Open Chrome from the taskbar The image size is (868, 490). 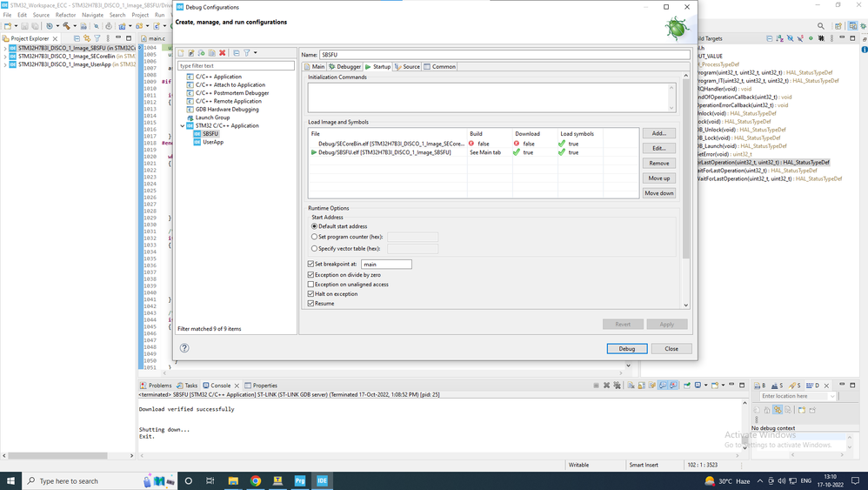255,480
